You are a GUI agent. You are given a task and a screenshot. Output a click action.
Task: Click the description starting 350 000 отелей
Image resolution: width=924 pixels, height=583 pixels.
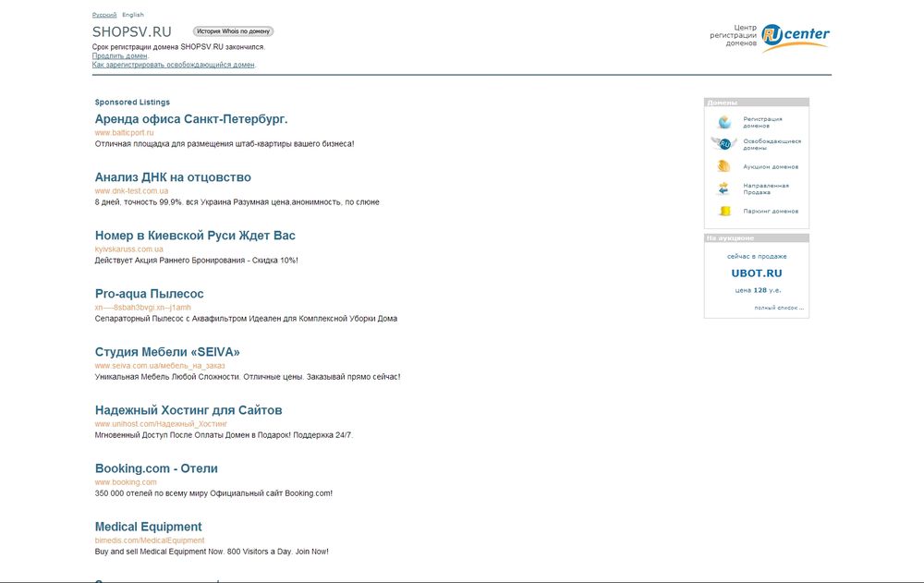[214, 493]
